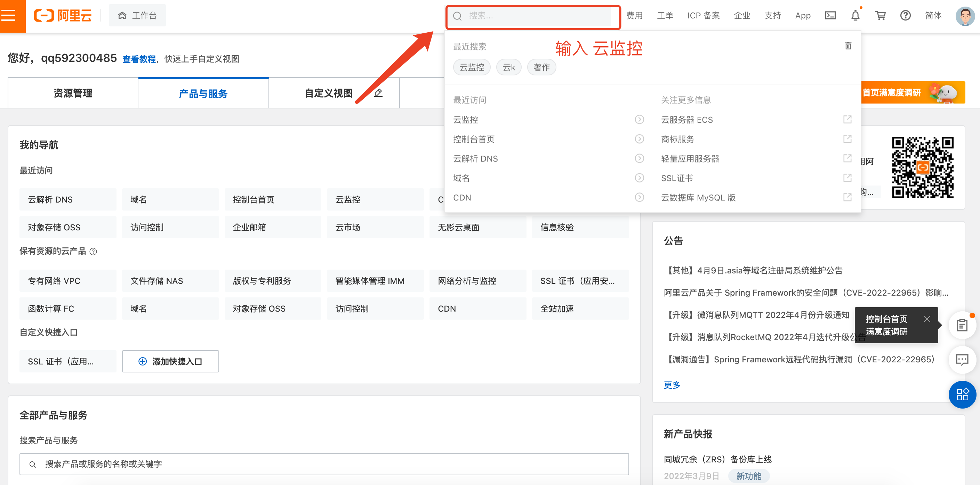
Task: Click arrow icon beside 云解析 DNS recent visit
Action: click(640, 158)
